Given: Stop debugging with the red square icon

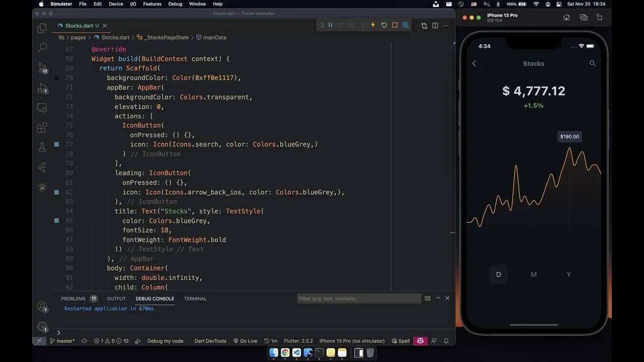Looking at the screenshot, I should [394, 25].
